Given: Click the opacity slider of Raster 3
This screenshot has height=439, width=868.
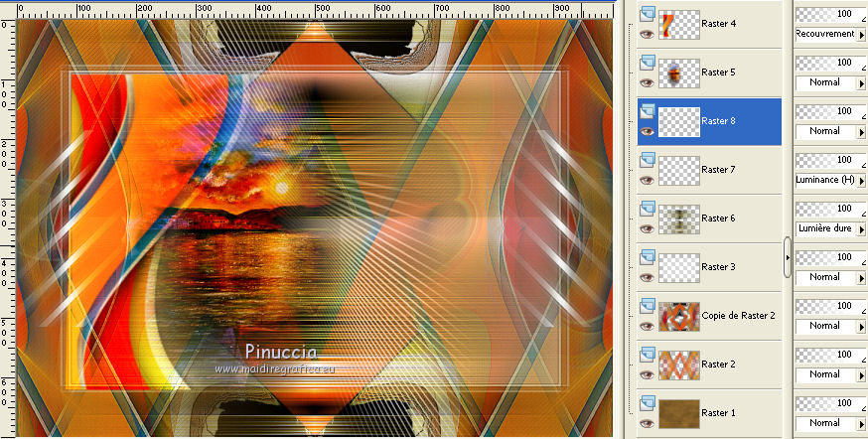Looking at the screenshot, I should point(830,258).
